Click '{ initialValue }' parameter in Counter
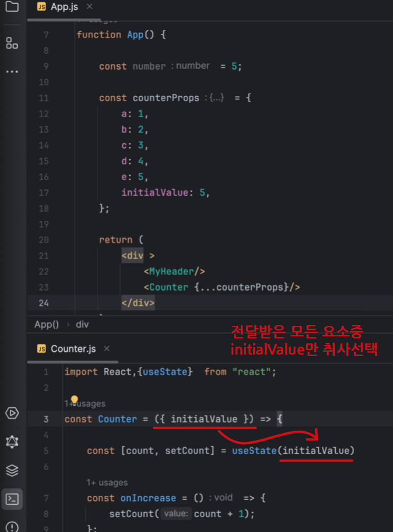This screenshot has height=532, width=393. 204,419
